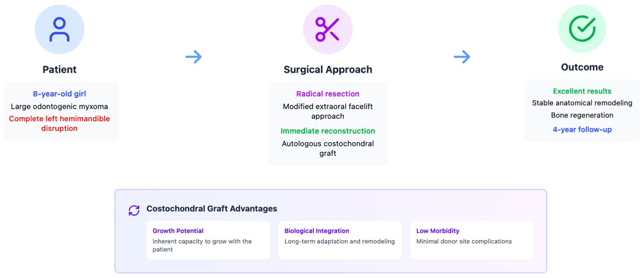
Task: Click the red "Complete left hemimandible disruption" text
Action: pos(59,123)
